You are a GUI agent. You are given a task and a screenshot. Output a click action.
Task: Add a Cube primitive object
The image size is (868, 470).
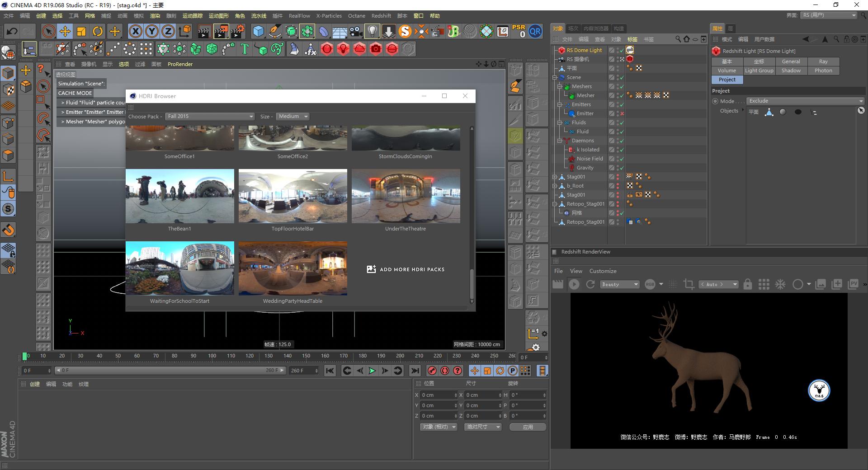pyautogui.click(x=258, y=31)
